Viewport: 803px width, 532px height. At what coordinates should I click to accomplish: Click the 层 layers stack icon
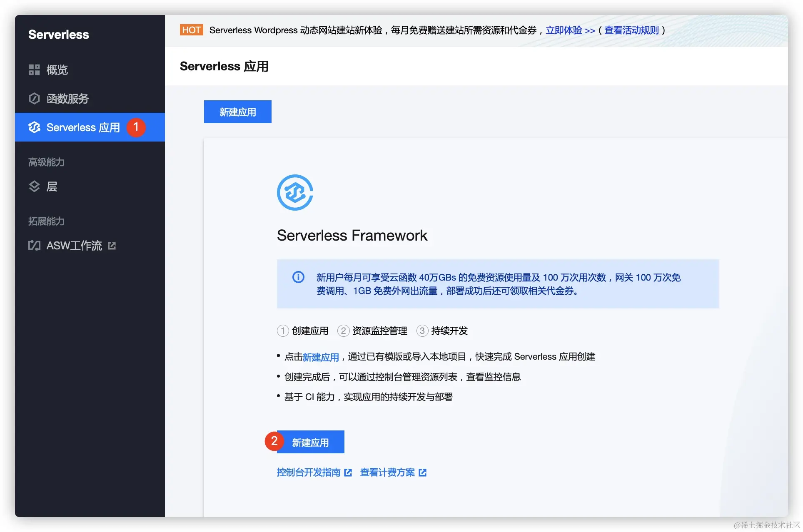point(34,186)
